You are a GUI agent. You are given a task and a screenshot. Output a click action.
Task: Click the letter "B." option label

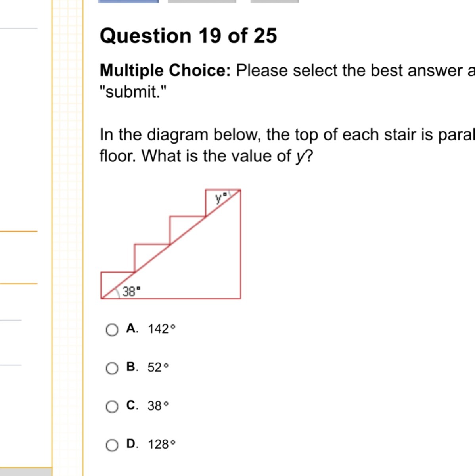tap(132, 367)
